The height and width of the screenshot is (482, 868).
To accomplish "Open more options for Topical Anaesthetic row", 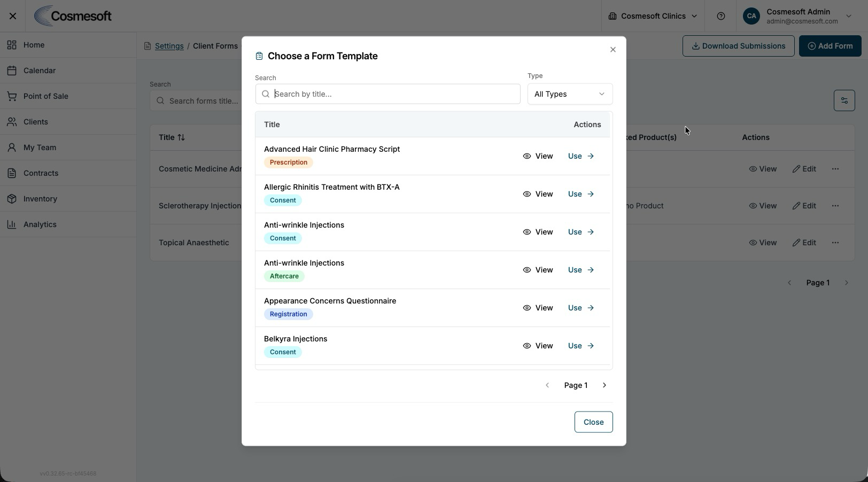I will click(x=835, y=243).
